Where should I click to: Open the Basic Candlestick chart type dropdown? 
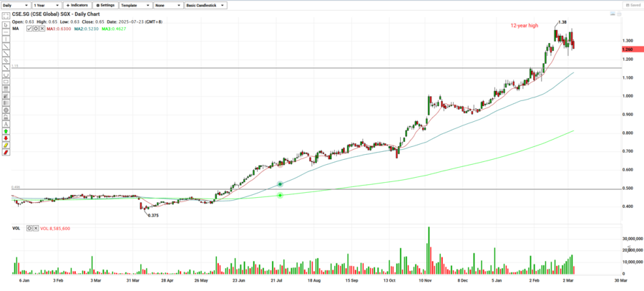205,5
